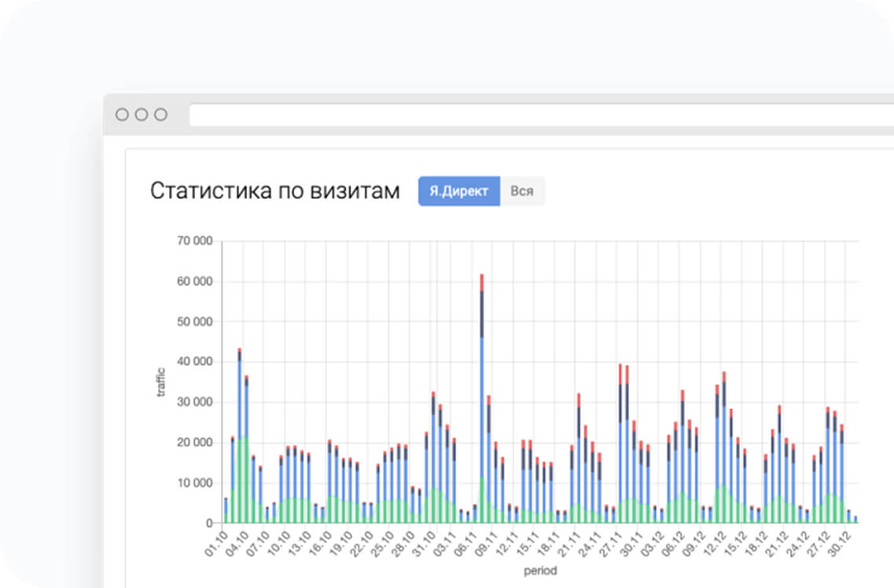Switch to the Я.Директ tab

(459, 191)
